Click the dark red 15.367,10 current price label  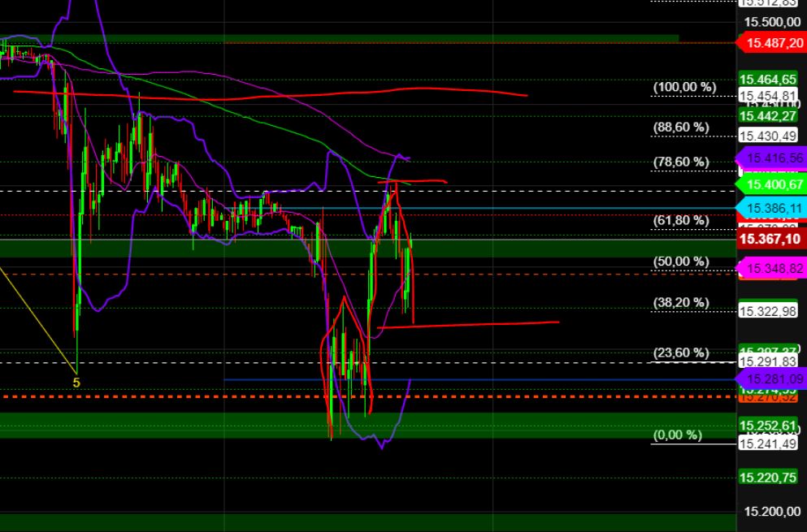770,239
